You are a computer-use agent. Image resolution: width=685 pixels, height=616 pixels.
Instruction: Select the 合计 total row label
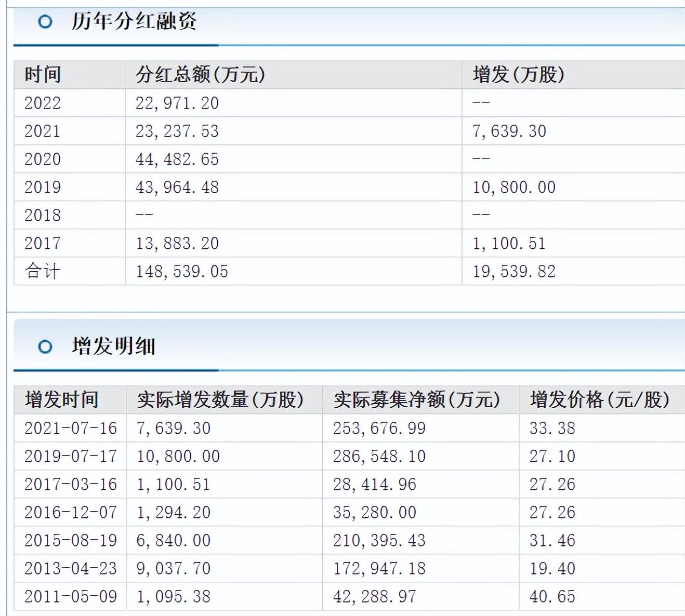43,271
